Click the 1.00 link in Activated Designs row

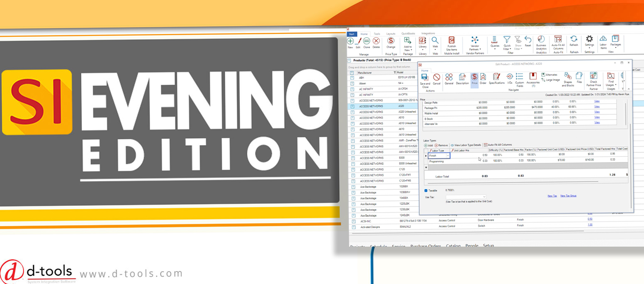(x=590, y=225)
